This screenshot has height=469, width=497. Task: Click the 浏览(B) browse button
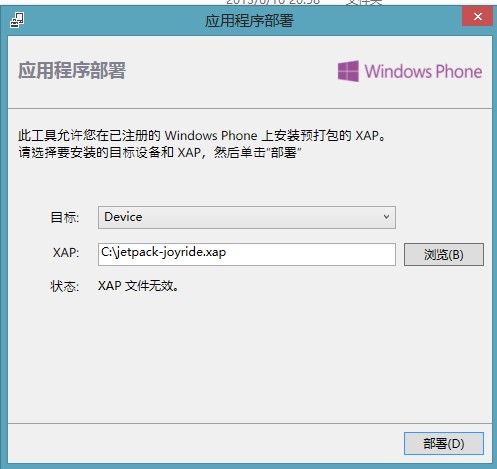444,254
